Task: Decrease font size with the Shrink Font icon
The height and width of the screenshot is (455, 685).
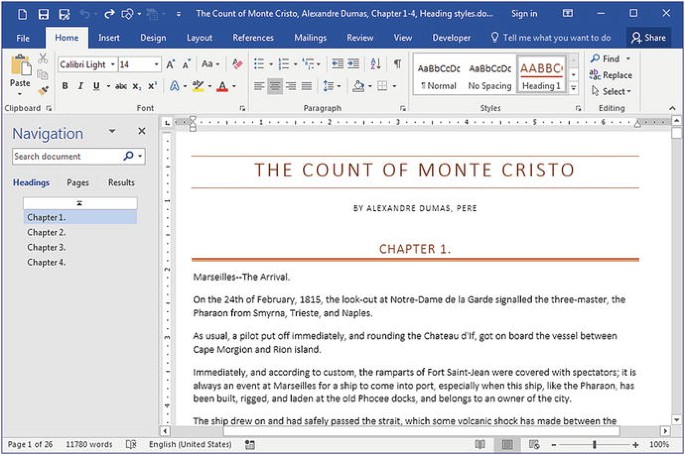Action: click(x=187, y=64)
